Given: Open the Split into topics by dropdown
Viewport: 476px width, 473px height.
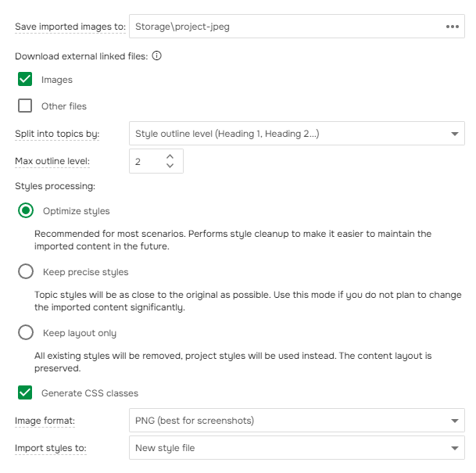Looking at the screenshot, I should point(297,134).
